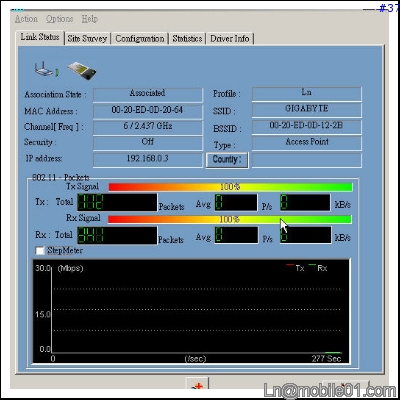Click the Security field showing Off
This screenshot has height=400, width=400.
click(148, 143)
